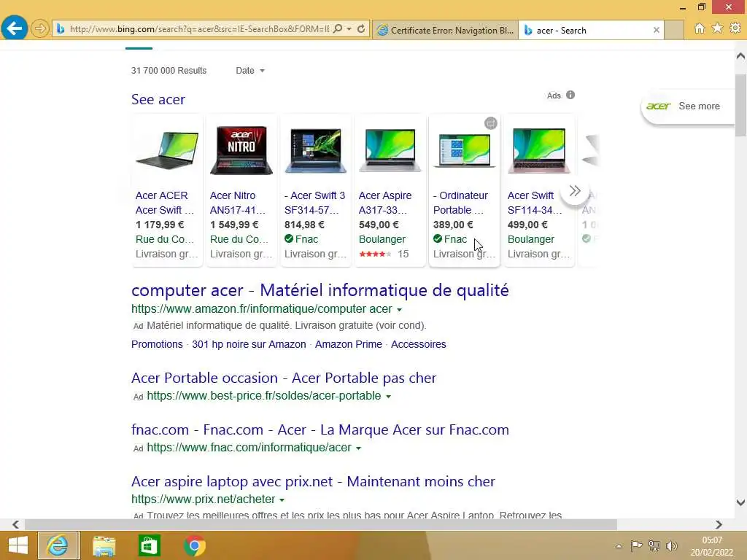Go back with the browser back arrow
This screenshot has height=560, width=747.
(x=15, y=28)
